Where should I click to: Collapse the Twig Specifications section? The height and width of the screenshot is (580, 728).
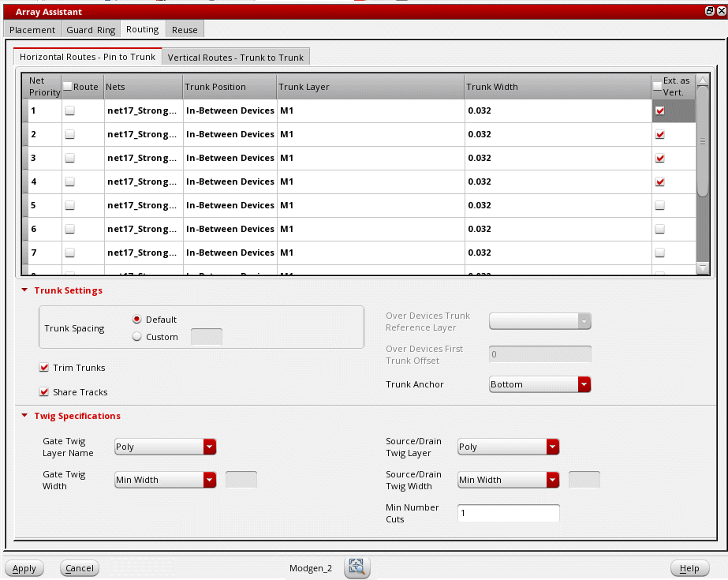pos(24,416)
